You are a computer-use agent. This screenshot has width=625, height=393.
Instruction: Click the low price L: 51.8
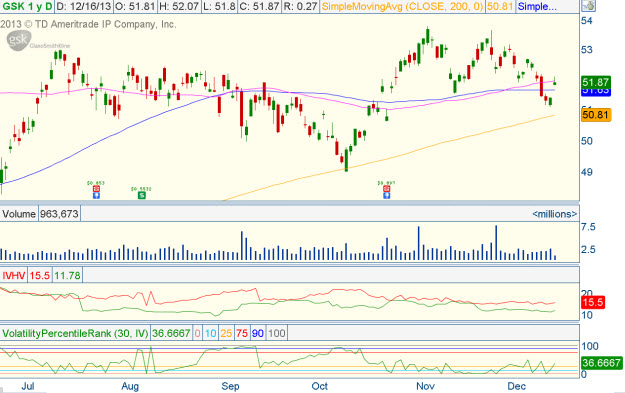click(x=220, y=6)
